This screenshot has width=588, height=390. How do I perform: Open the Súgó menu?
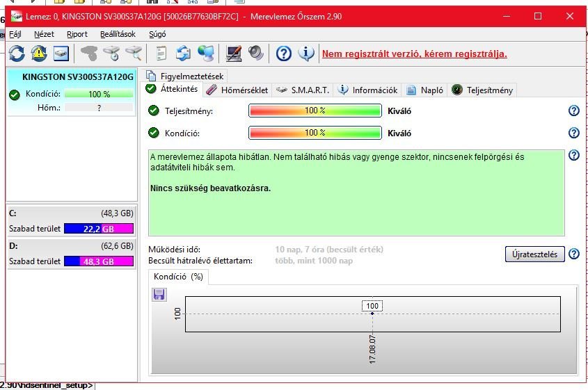[157, 34]
